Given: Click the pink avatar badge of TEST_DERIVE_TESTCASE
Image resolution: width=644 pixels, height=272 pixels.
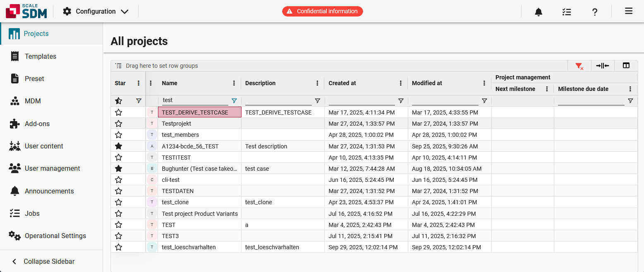Looking at the screenshot, I should [x=152, y=112].
